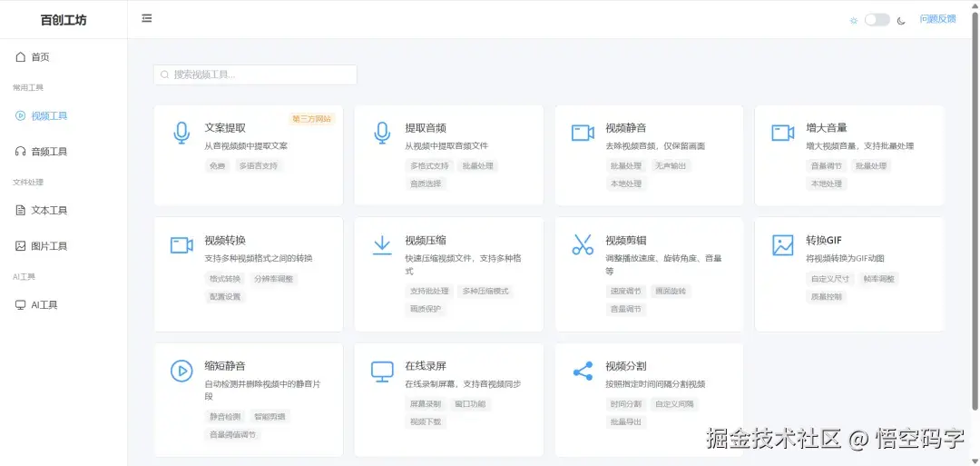Open the 在线录屏 tool title
This screenshot has width=980, height=466.
426,366
